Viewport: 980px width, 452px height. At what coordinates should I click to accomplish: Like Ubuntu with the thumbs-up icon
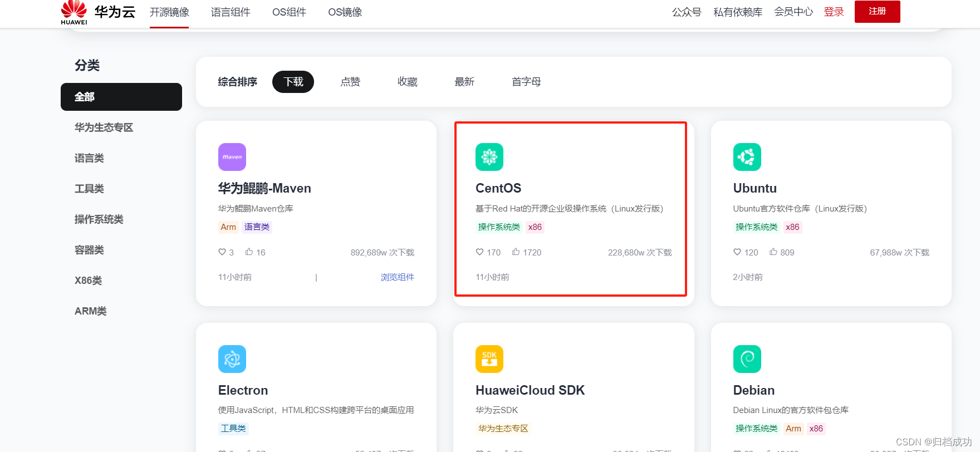coord(773,252)
